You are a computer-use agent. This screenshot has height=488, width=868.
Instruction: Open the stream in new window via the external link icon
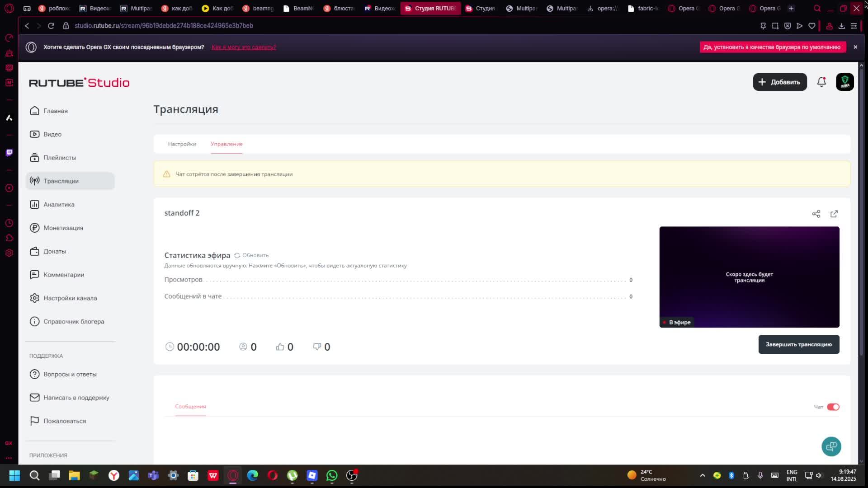(x=834, y=214)
